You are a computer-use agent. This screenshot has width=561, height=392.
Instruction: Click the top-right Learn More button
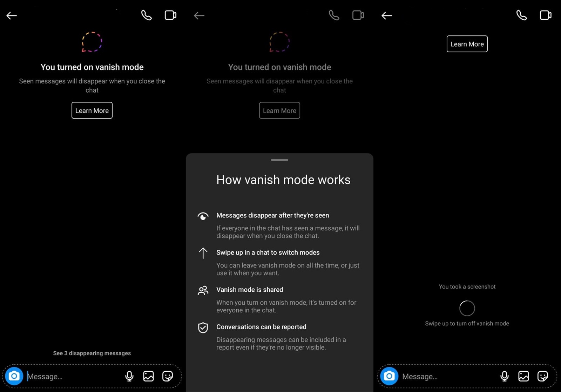click(467, 44)
